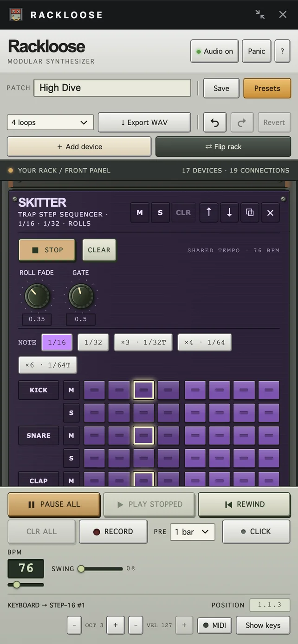
Task: Toggle highlighted KICK row M step 3
Action: click(x=143, y=390)
